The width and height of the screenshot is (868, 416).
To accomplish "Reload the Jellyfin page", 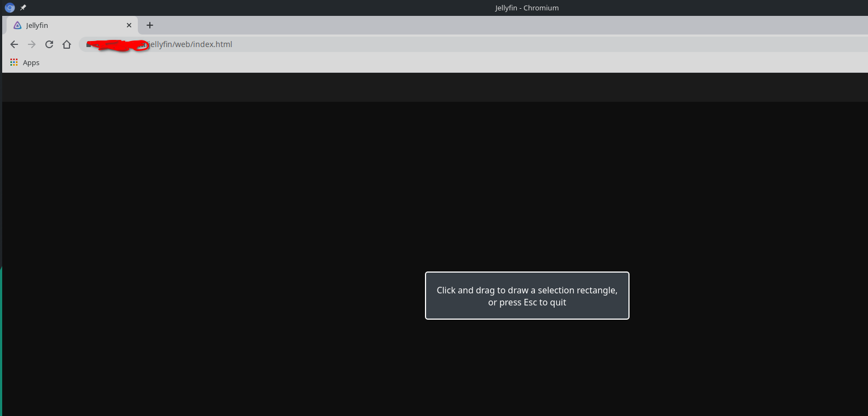I will (49, 44).
